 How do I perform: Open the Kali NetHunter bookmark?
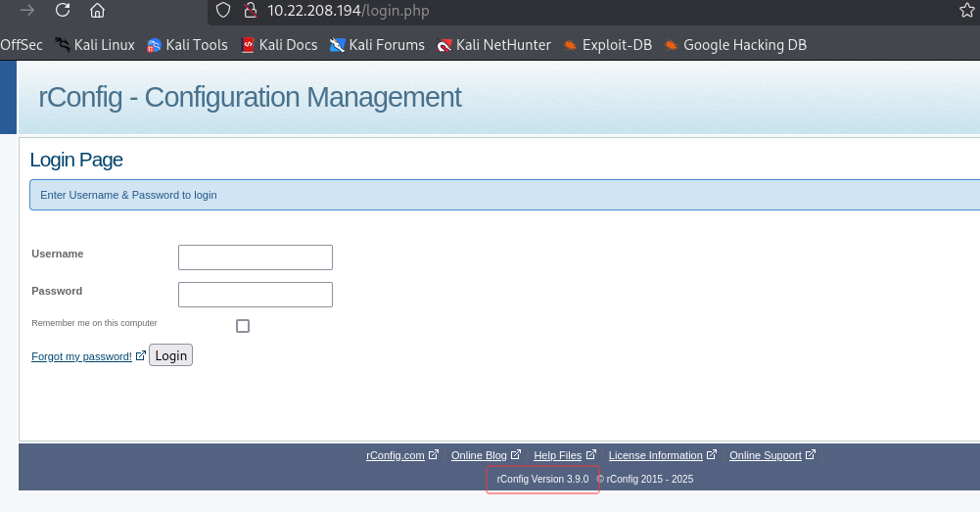(x=494, y=45)
